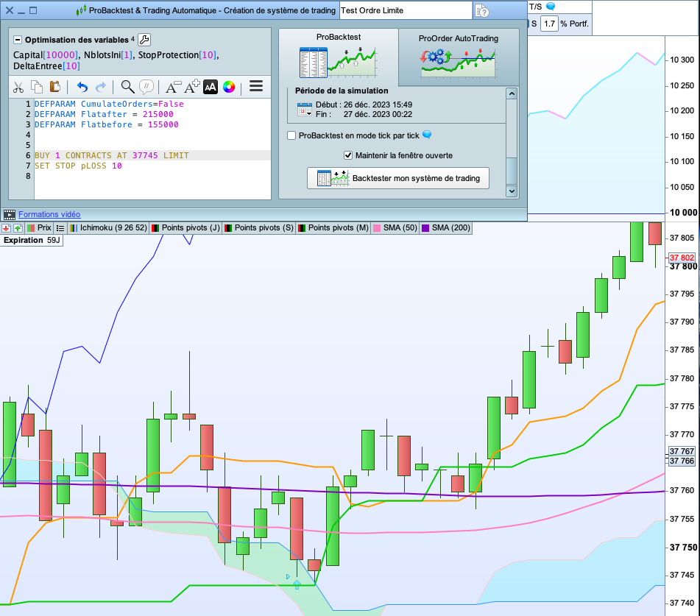The height and width of the screenshot is (616, 700).
Task: Click code line DEFPARAM Flatafter = 215000
Action: pyautogui.click(x=104, y=114)
